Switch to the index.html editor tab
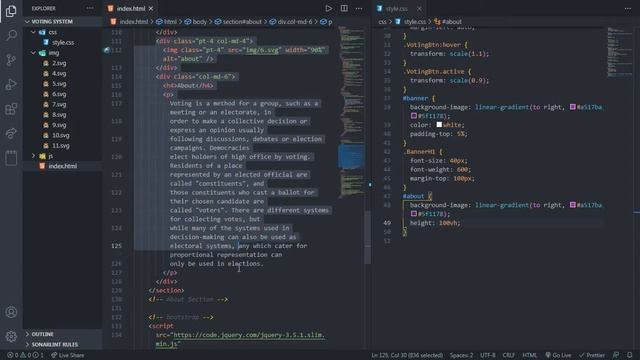Screen dimensions: 640x360 131,8
